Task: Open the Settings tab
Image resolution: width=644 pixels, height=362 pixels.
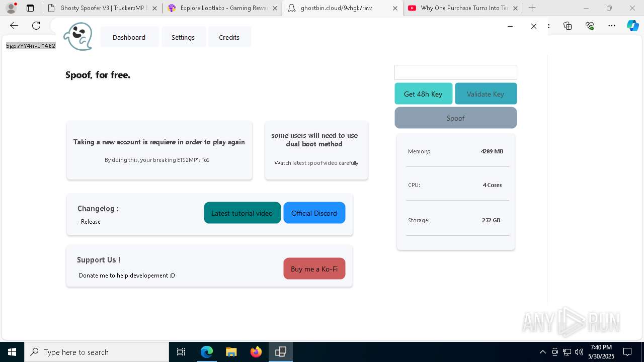Action: [183, 37]
